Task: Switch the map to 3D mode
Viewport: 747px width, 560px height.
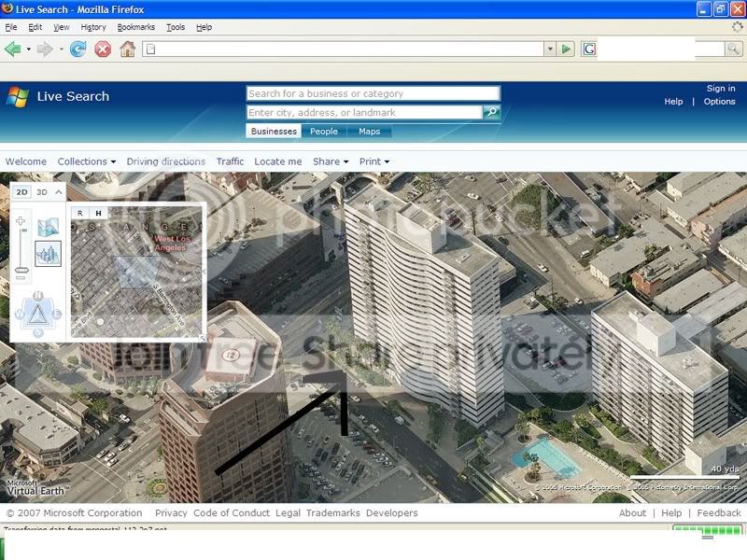Action: point(42,192)
